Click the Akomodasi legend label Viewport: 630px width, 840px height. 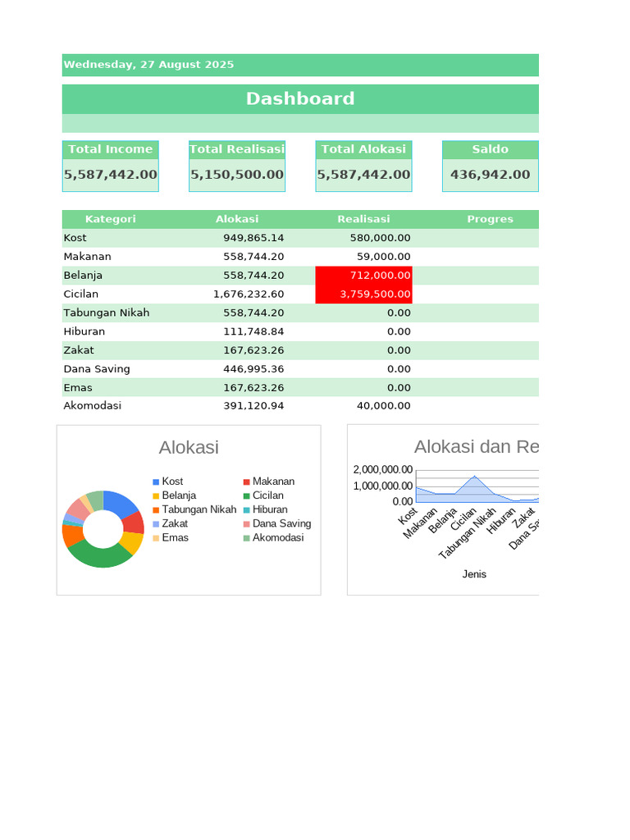[x=278, y=538]
